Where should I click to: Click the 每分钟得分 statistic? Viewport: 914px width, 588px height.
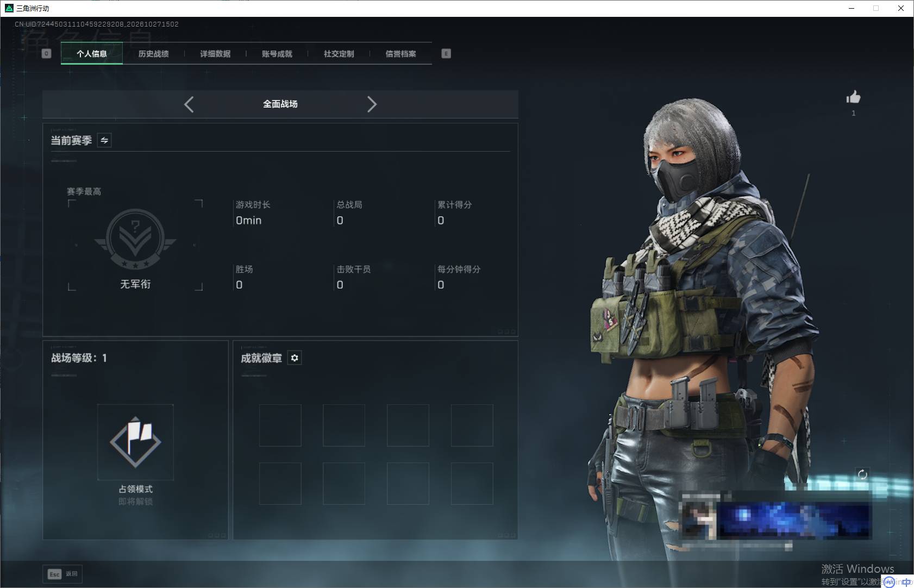(x=459, y=278)
